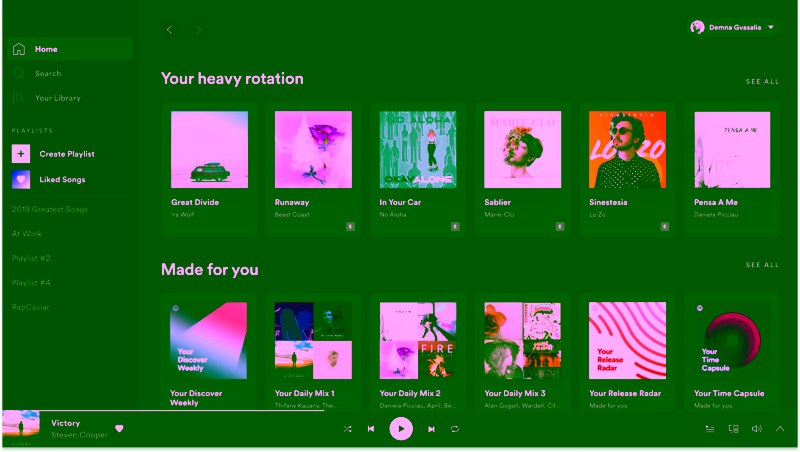Toggle shuffle playback

pyautogui.click(x=347, y=430)
